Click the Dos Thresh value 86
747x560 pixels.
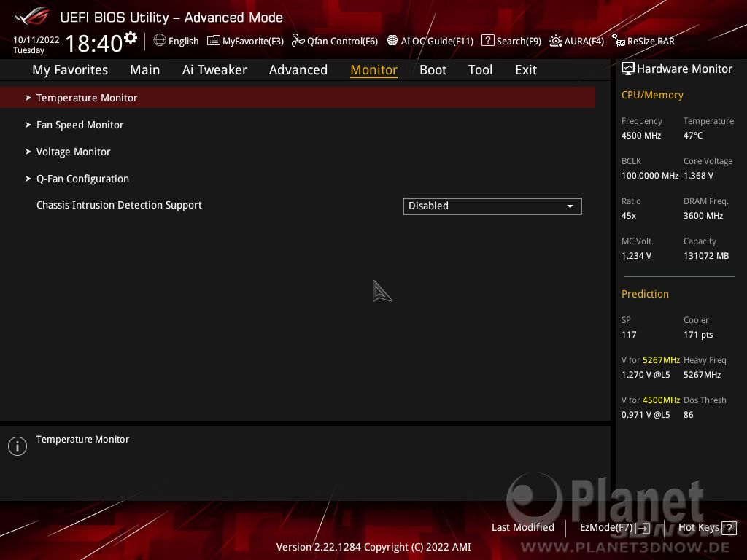(689, 415)
